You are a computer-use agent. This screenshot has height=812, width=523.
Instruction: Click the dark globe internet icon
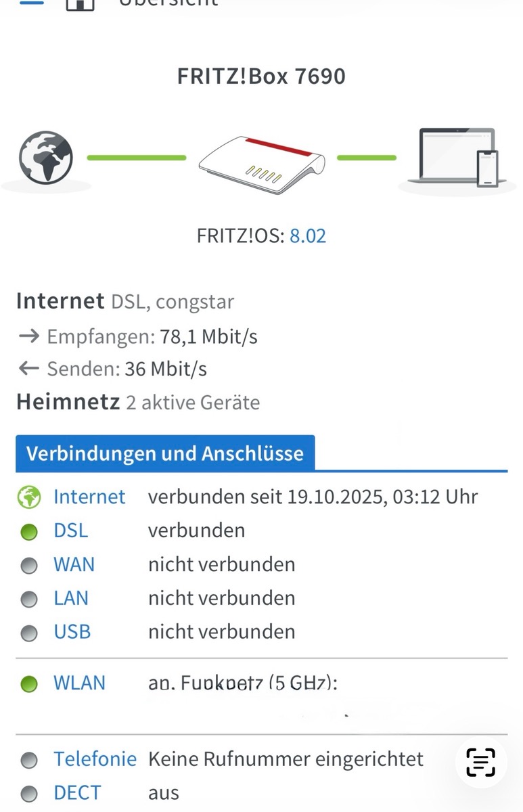[x=46, y=158]
